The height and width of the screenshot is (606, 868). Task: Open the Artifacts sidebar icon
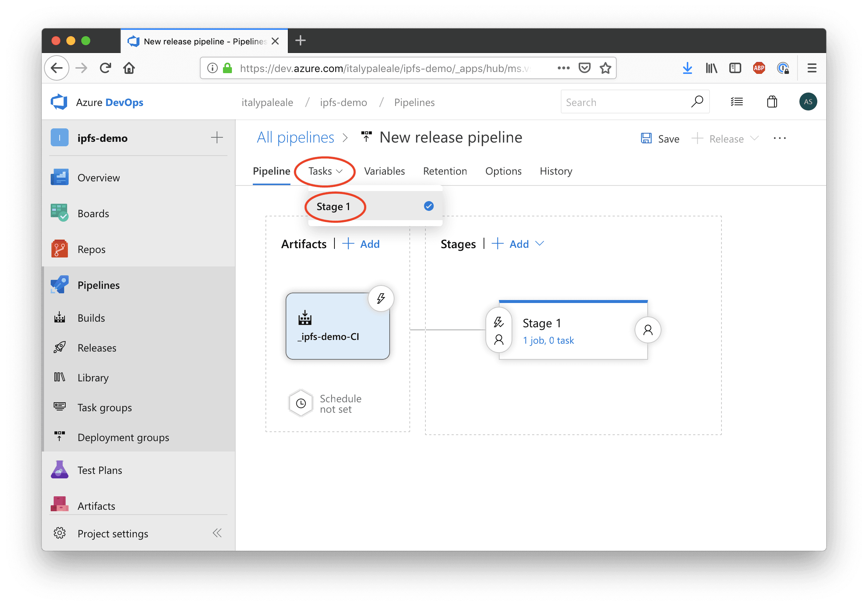(x=59, y=505)
